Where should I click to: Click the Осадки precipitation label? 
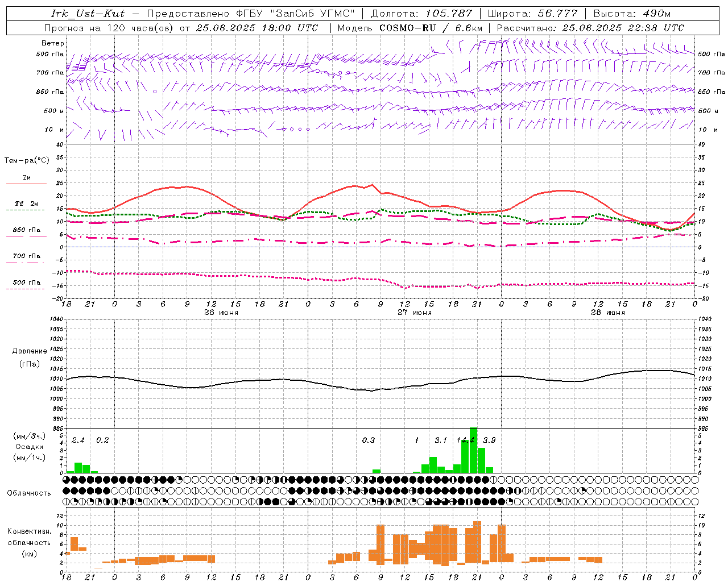tap(30, 447)
